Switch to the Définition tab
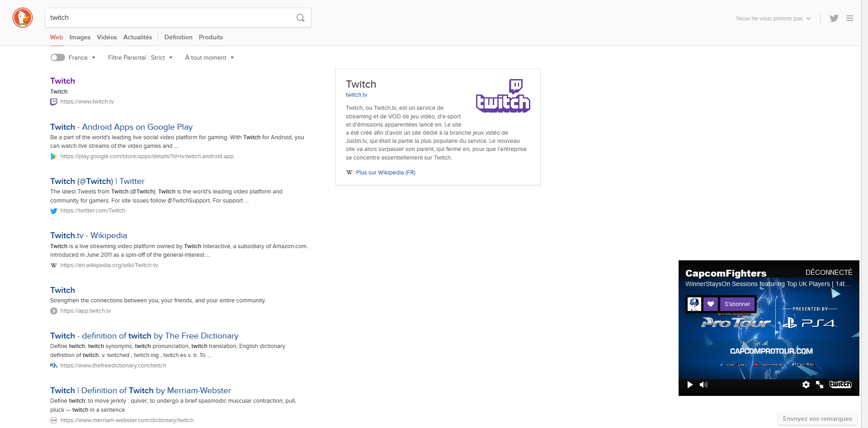Screen dimensions: 868x428 [178, 37]
